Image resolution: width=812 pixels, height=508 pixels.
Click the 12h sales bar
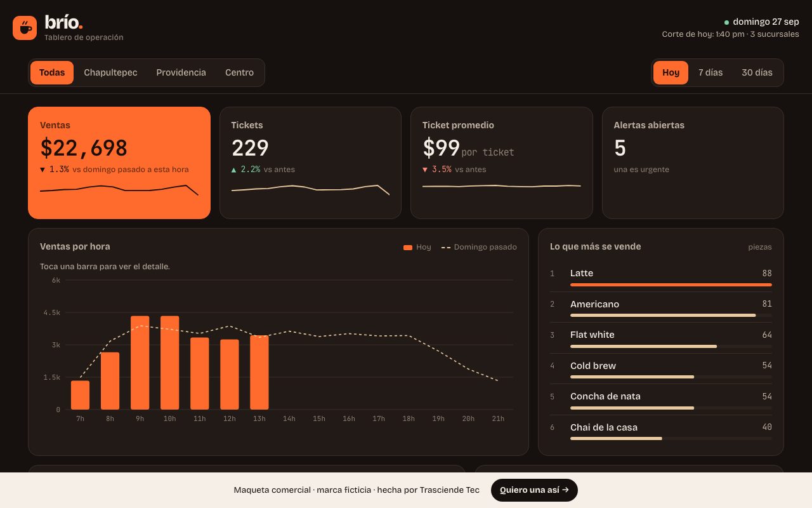pos(230,375)
